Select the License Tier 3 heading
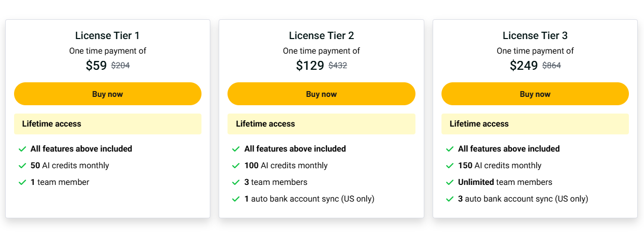Viewport: 644px width, 237px height. click(535, 35)
